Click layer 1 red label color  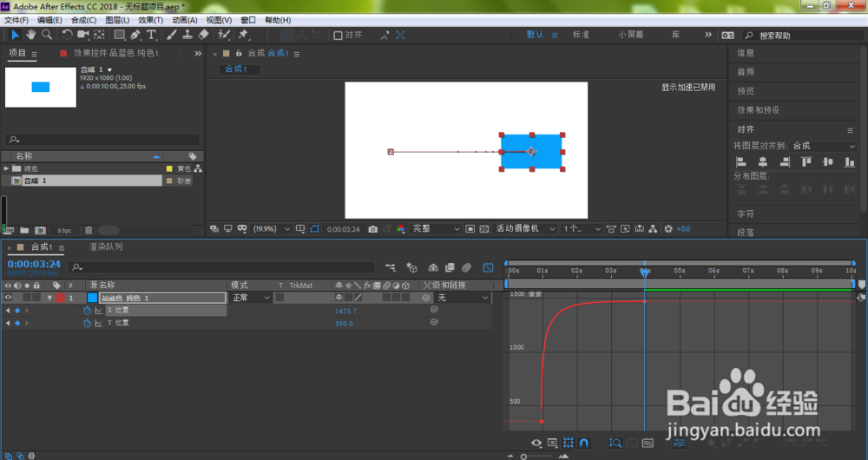[60, 298]
